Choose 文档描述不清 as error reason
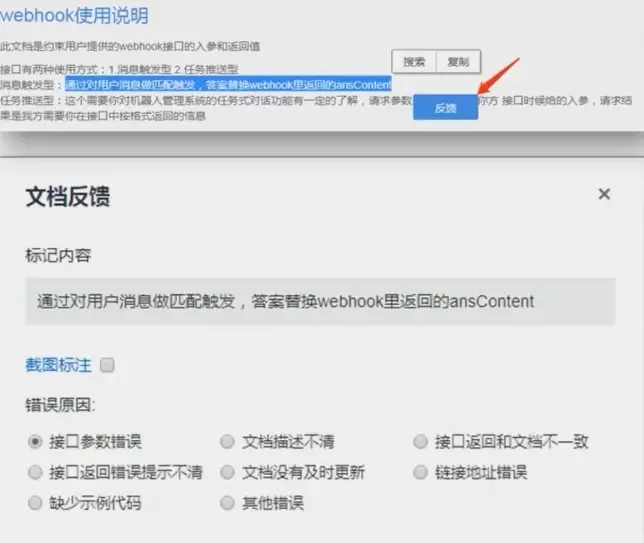The width and height of the screenshot is (644, 543). click(227, 441)
